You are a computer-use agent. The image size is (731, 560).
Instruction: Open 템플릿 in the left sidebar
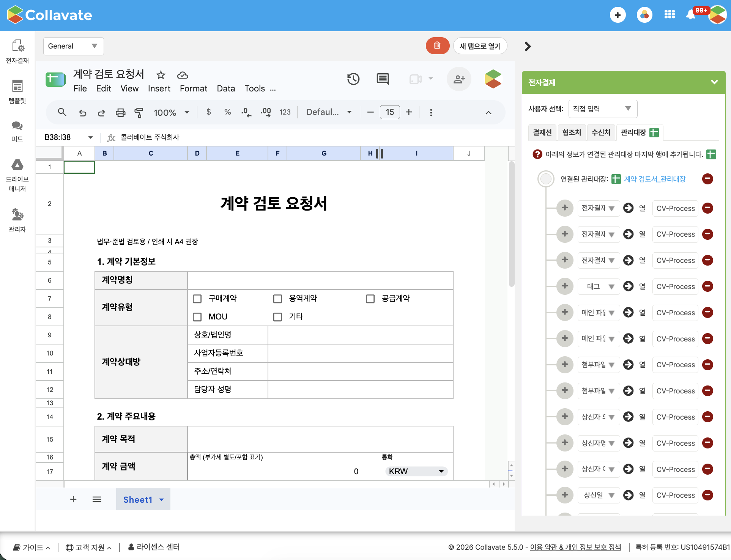[17, 91]
